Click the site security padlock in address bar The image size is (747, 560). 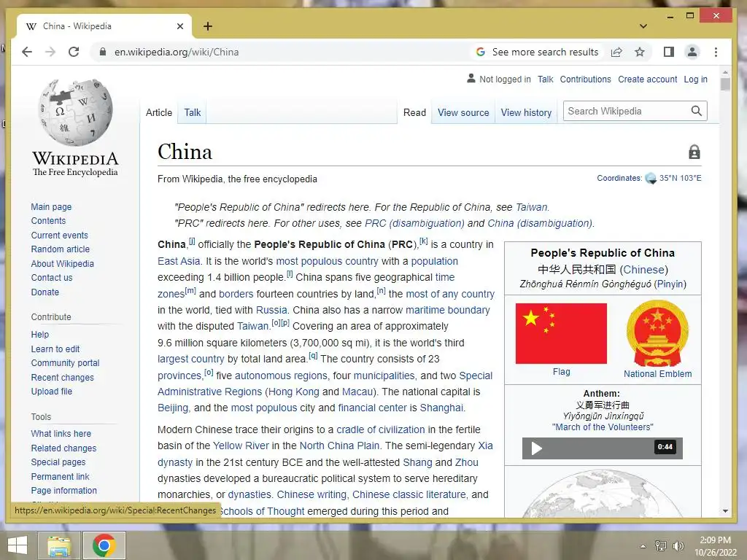click(x=102, y=52)
